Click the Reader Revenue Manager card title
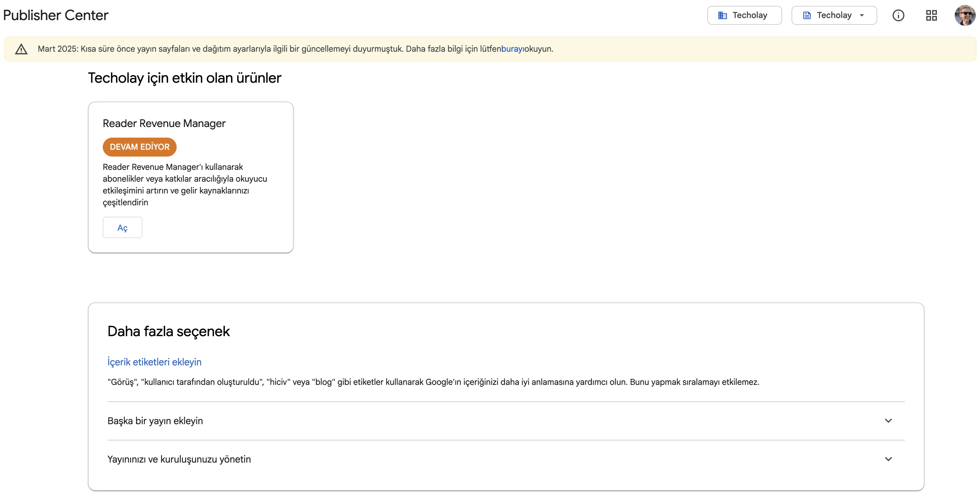980x498 pixels. coord(164,123)
